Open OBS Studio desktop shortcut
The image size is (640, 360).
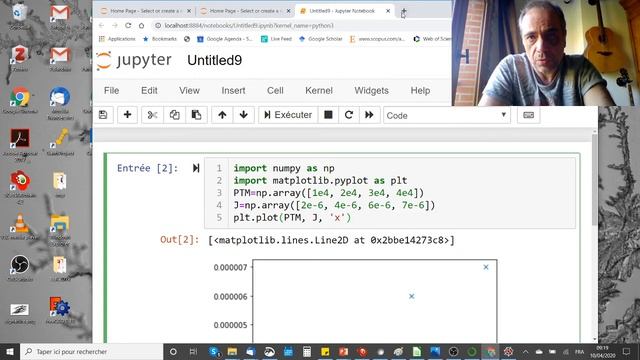pyautogui.click(x=20, y=268)
